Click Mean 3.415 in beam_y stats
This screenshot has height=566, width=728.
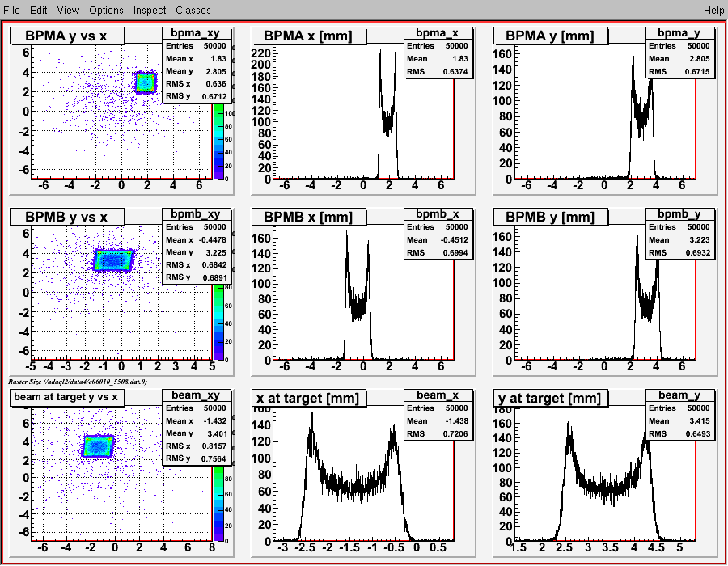point(679,420)
